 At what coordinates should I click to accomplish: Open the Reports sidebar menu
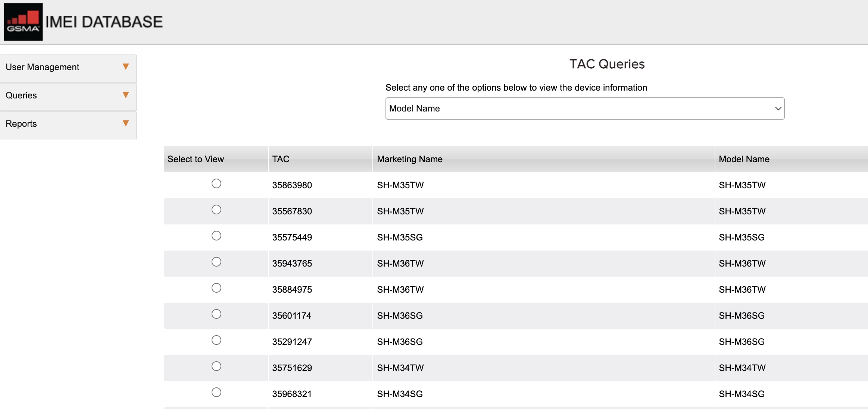pos(21,124)
